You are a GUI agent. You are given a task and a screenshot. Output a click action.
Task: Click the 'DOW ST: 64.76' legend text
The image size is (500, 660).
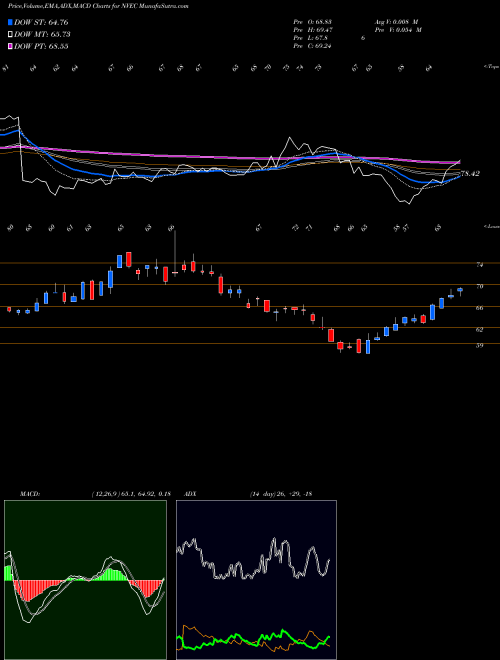pyautogui.click(x=41, y=22)
